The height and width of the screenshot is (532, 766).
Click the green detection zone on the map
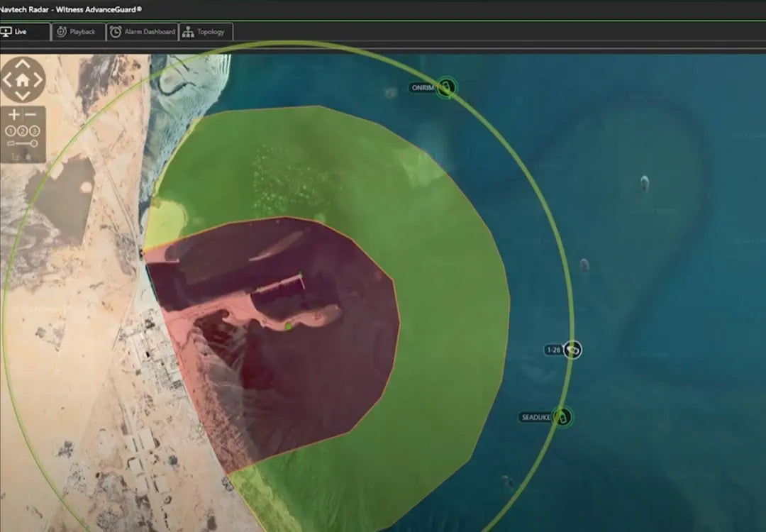(x=440, y=284)
